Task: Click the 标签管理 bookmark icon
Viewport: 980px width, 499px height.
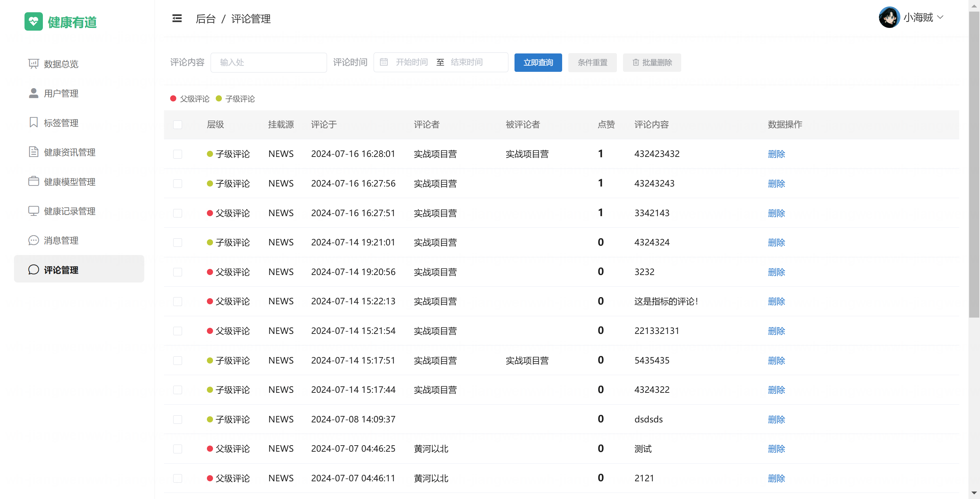Action: [33, 123]
